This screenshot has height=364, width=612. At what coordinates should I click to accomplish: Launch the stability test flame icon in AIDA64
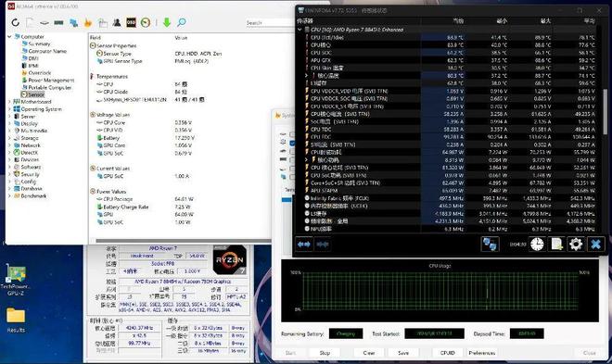point(88,22)
